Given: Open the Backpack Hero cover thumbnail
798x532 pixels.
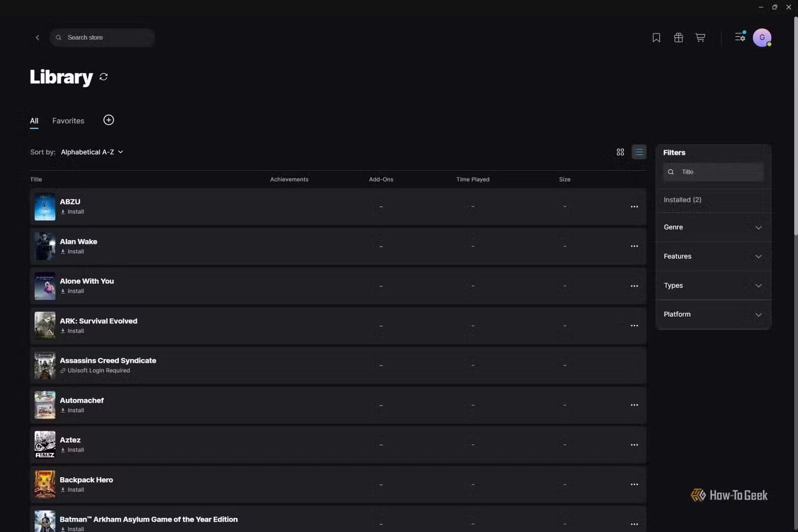Looking at the screenshot, I should pyautogui.click(x=45, y=485).
